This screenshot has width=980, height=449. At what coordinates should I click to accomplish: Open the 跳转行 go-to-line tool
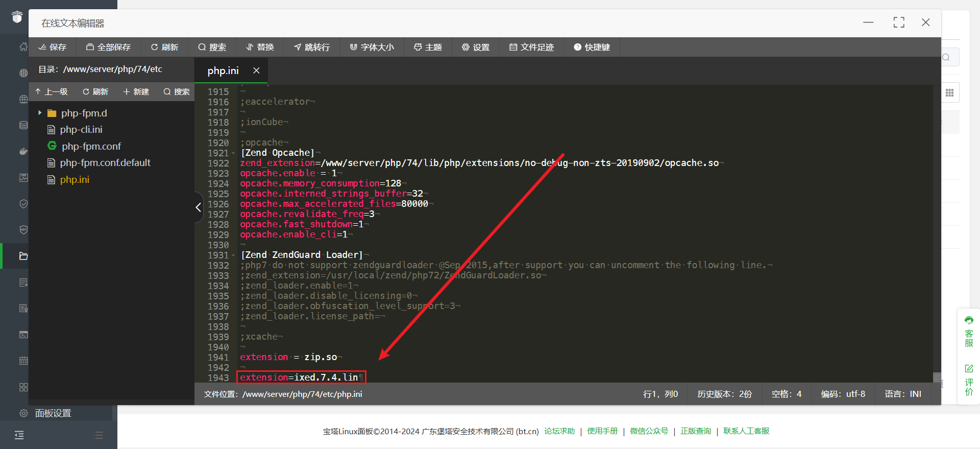pos(312,47)
